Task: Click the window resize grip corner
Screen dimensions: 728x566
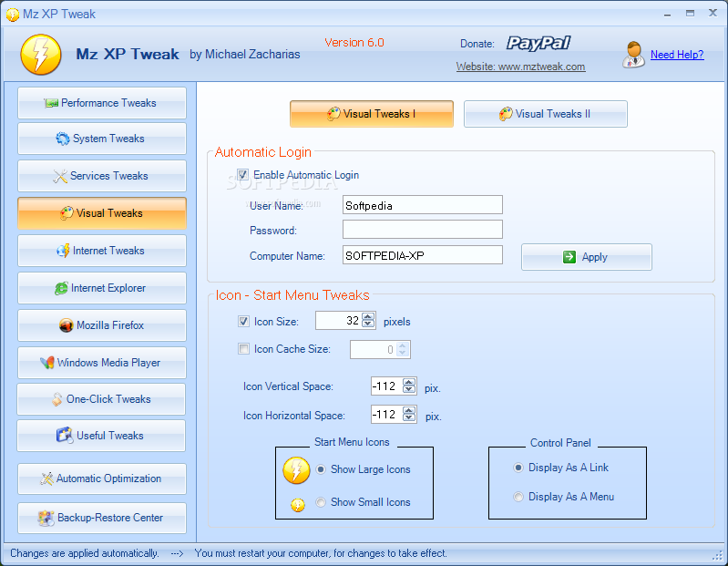Action: pyautogui.click(x=719, y=555)
